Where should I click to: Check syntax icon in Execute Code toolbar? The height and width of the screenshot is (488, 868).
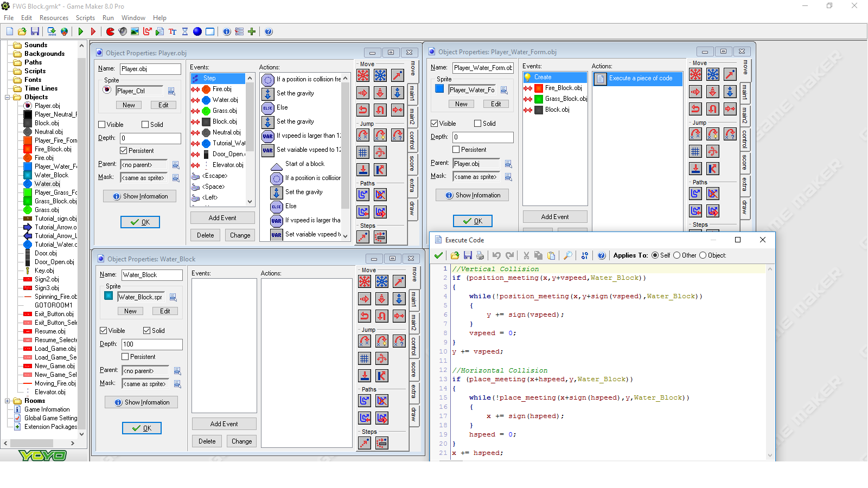(584, 255)
